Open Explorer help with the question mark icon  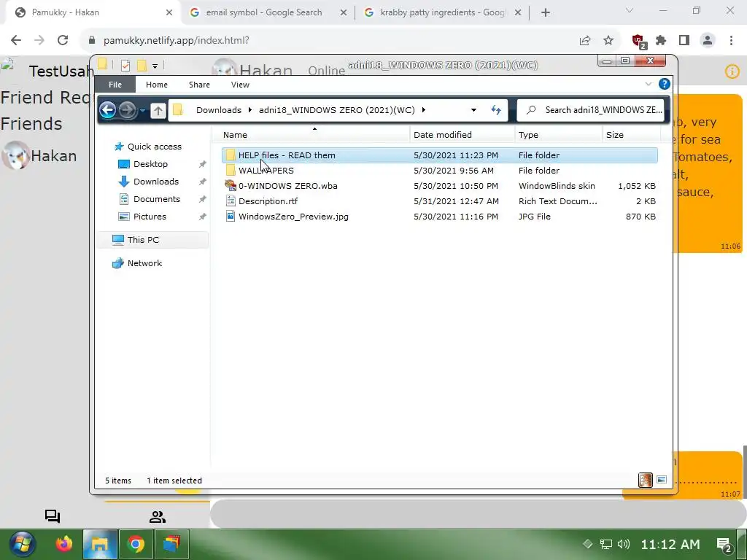pyautogui.click(x=664, y=85)
